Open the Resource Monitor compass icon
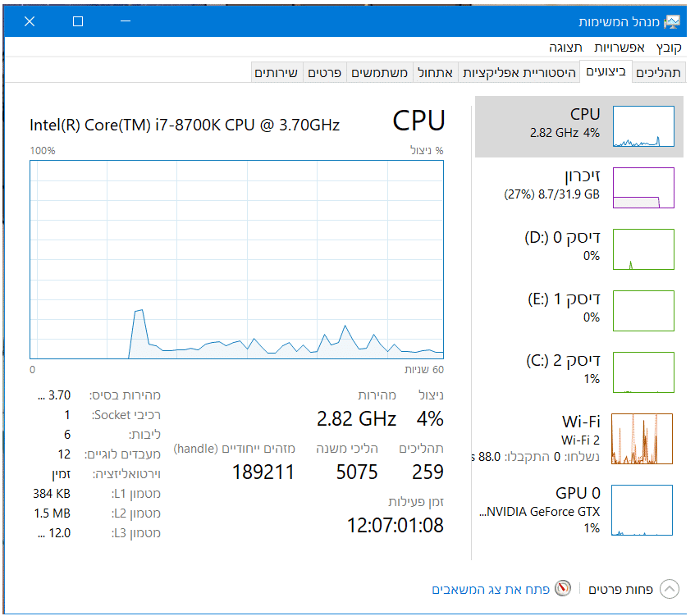Screen dimensions: 695x616 click(x=562, y=589)
